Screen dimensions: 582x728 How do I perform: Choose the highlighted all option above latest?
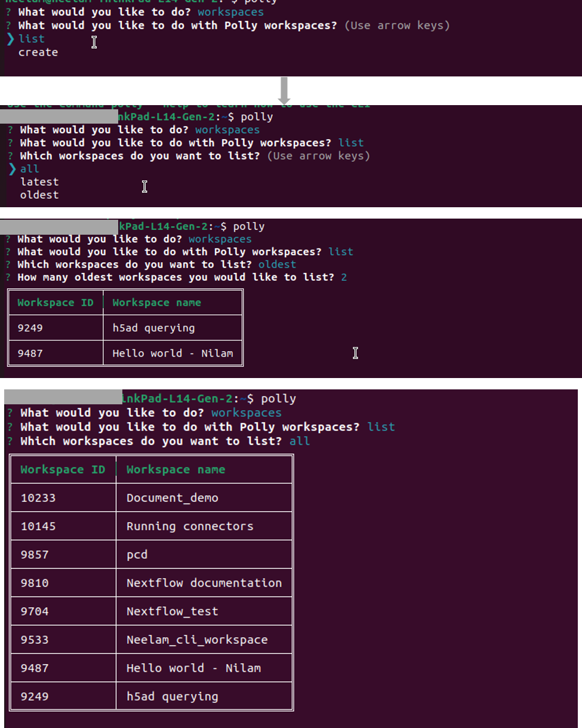tap(29, 169)
